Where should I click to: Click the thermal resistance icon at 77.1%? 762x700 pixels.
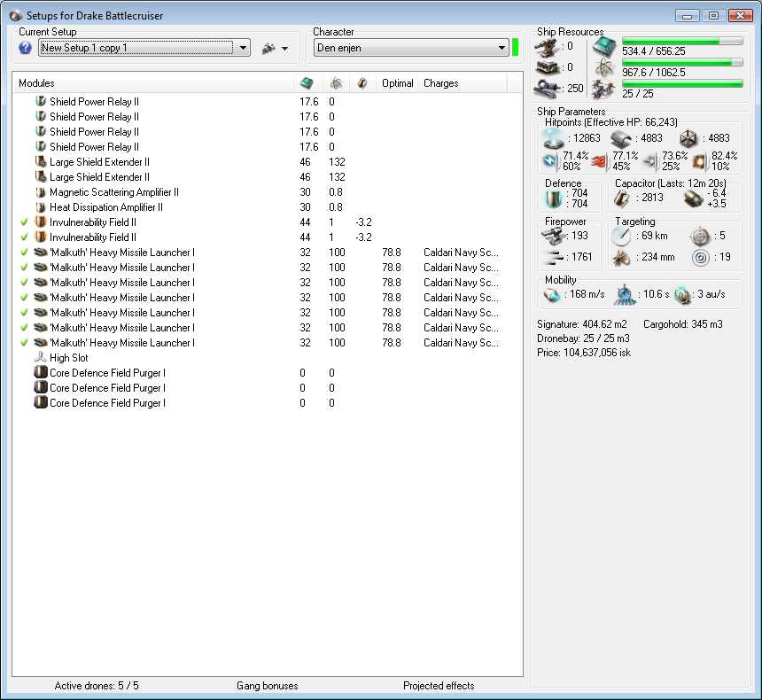coord(601,161)
